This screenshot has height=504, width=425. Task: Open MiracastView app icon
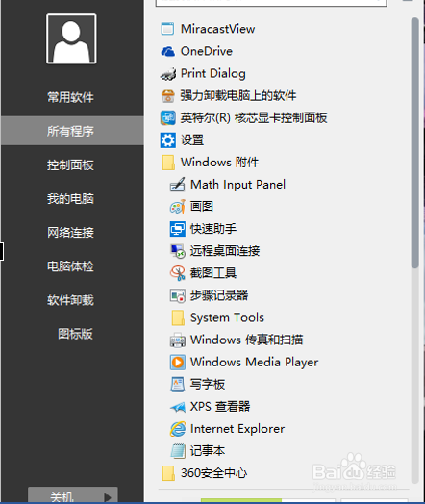coord(167,29)
